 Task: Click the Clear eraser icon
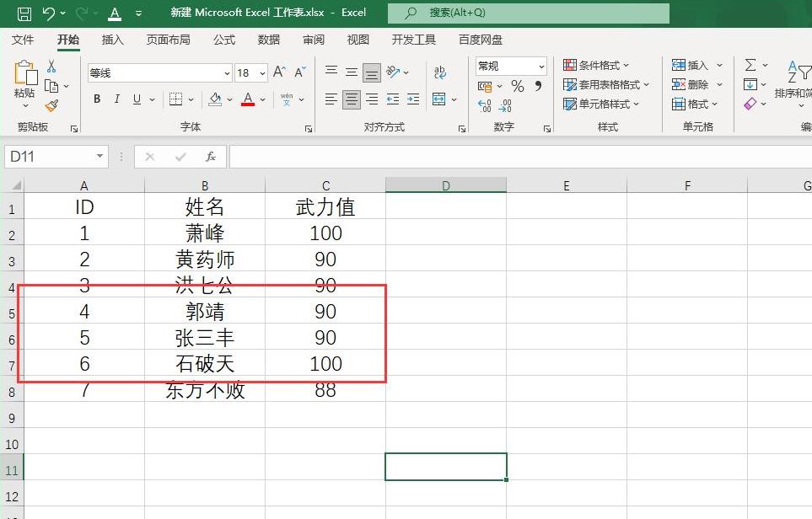tap(750, 104)
